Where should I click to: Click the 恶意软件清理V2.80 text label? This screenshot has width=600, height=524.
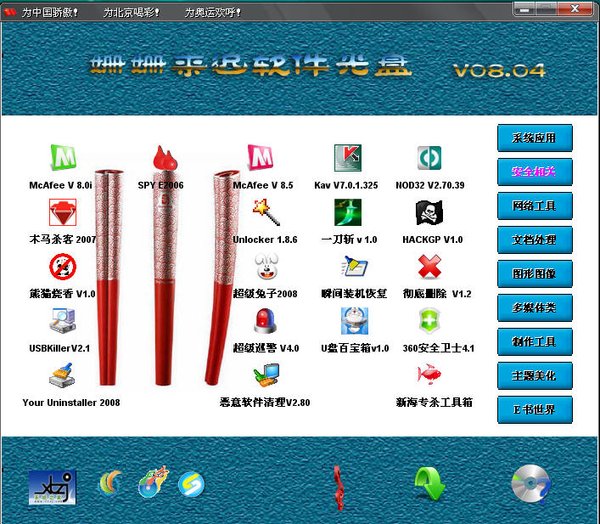[x=265, y=403]
